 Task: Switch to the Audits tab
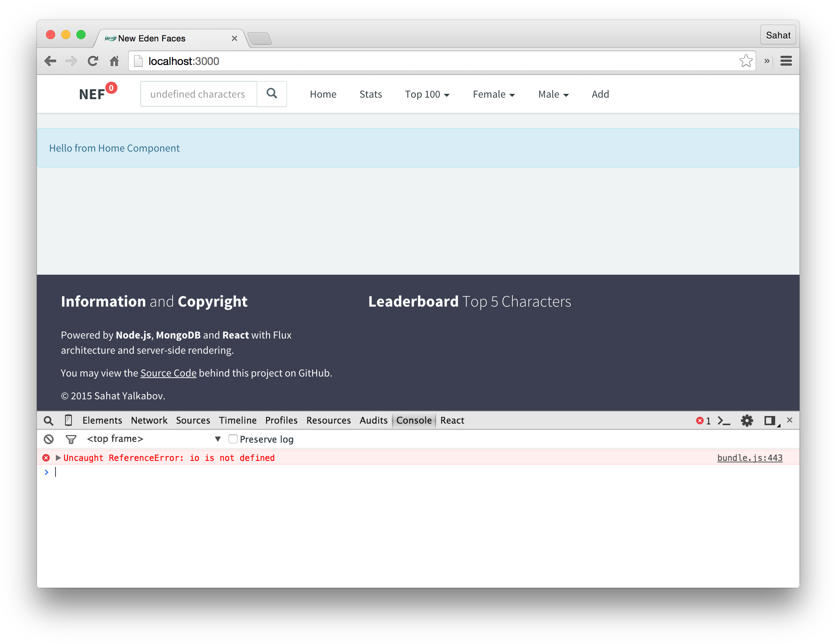pyautogui.click(x=374, y=421)
